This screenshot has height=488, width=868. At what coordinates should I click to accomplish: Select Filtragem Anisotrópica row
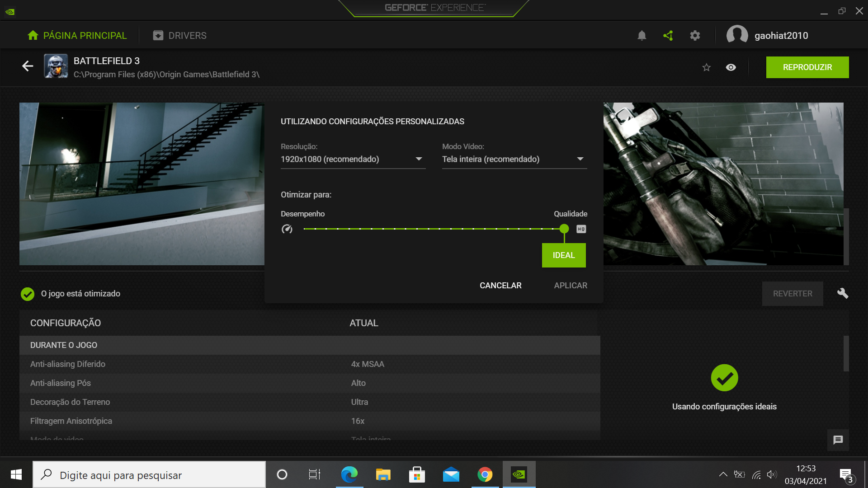tap(310, 421)
